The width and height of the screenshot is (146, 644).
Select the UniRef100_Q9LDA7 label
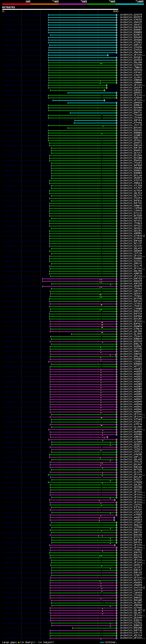131,485
